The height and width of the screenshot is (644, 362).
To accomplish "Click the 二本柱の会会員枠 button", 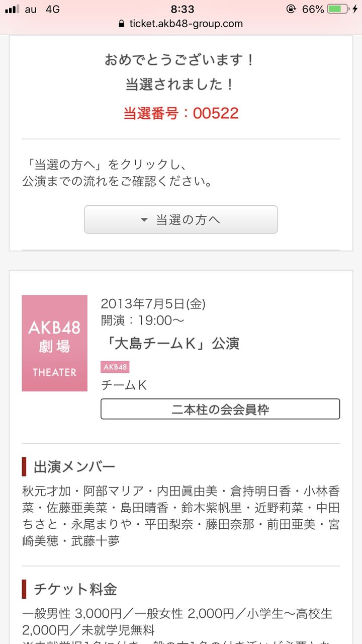I will coord(220,409).
